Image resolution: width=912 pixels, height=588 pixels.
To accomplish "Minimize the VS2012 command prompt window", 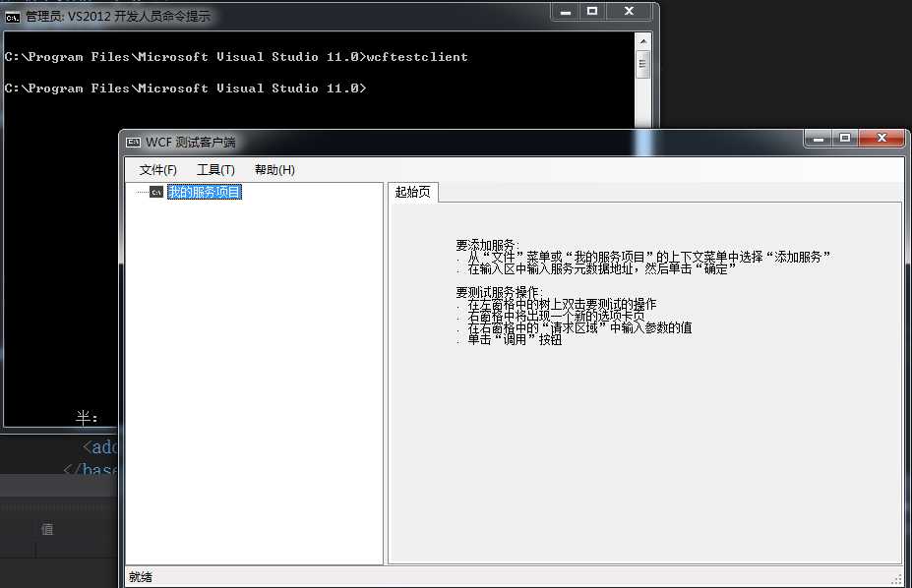I will pos(566,12).
